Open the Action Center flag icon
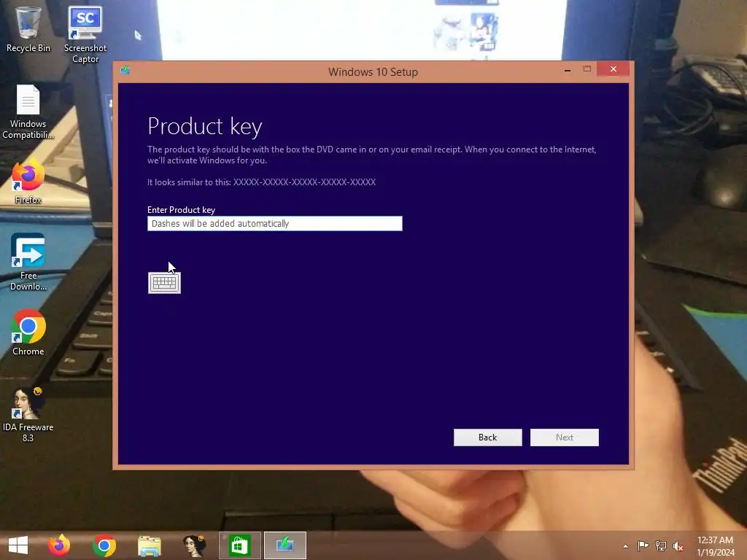747x560 pixels. 643,545
